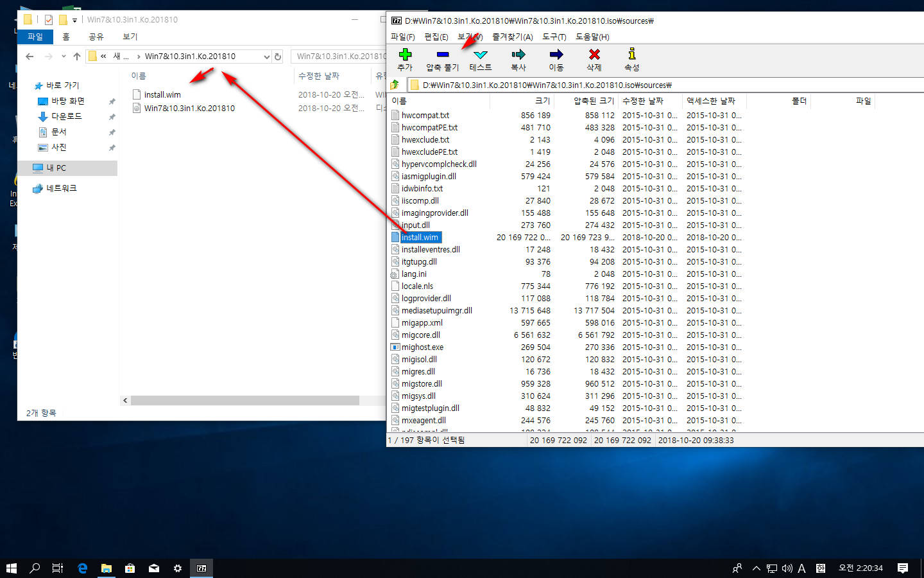924x578 pixels.
Task: Select mxeagent.dll in 7-Zip list
Action: [x=424, y=421]
